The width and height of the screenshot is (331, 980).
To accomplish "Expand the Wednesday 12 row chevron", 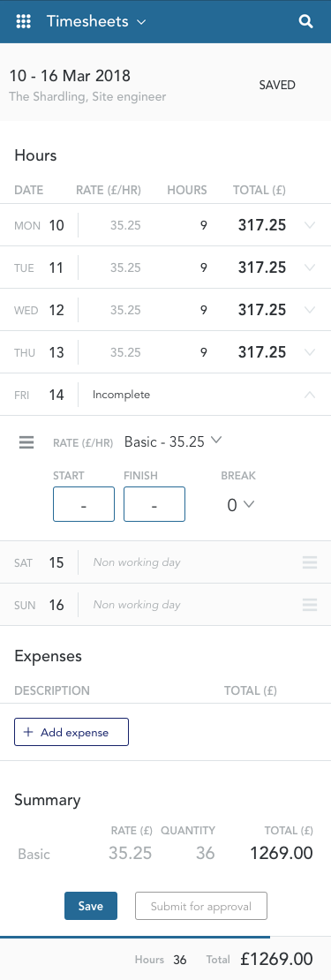I will 310,310.
